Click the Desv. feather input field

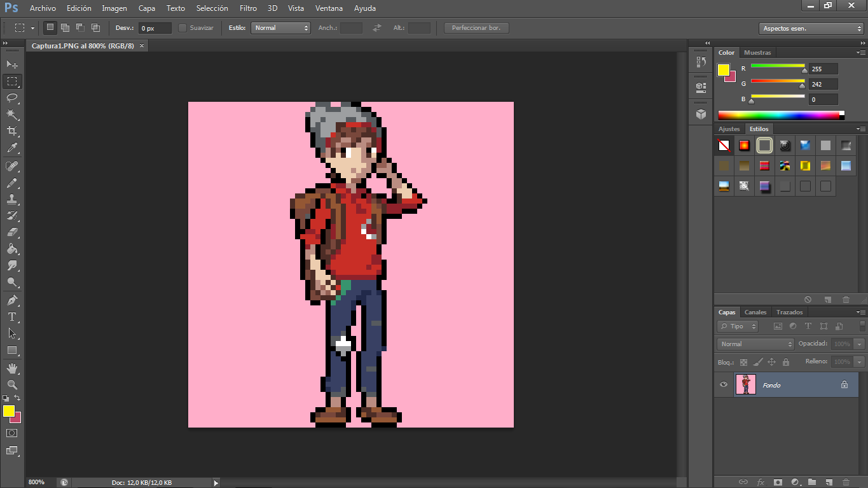(x=155, y=28)
